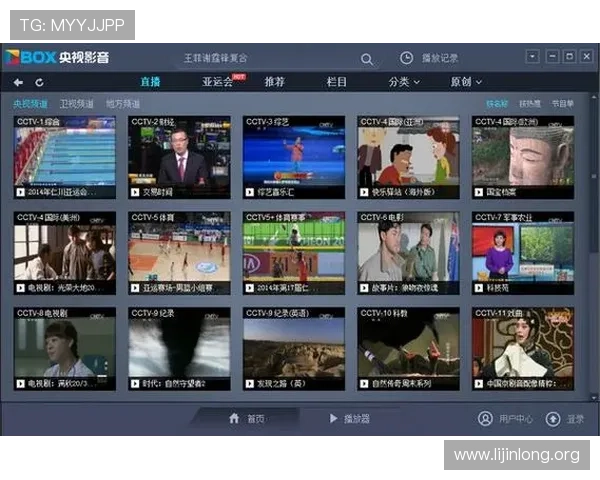The width and height of the screenshot is (600, 480).
Task: Switch to the 直播 tab
Action: pyautogui.click(x=150, y=82)
